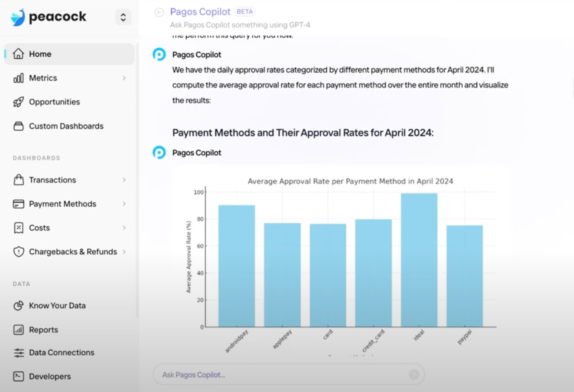Click the ideal bar in the chart

click(x=419, y=260)
